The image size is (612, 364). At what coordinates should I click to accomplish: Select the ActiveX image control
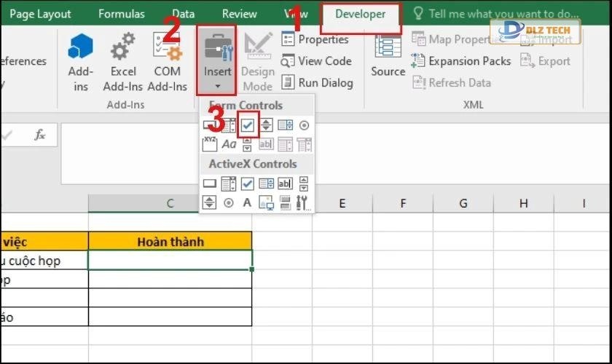[266, 202]
